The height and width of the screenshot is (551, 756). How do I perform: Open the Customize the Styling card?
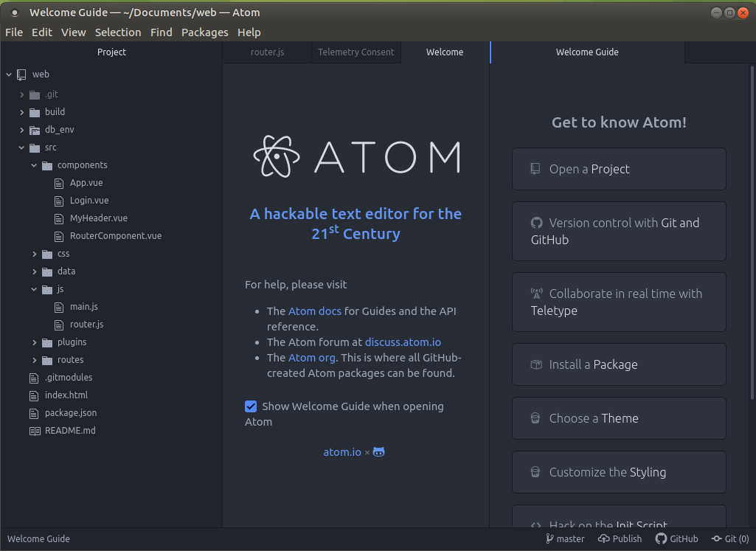tap(619, 472)
